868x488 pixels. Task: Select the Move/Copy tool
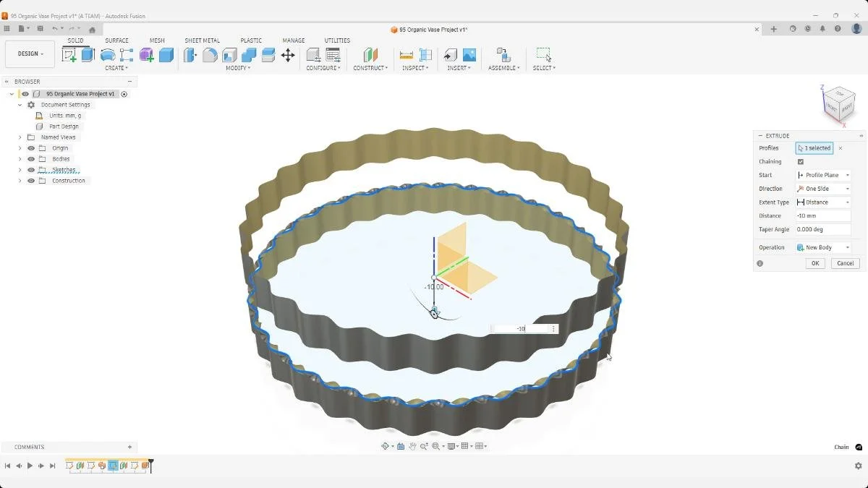click(288, 54)
